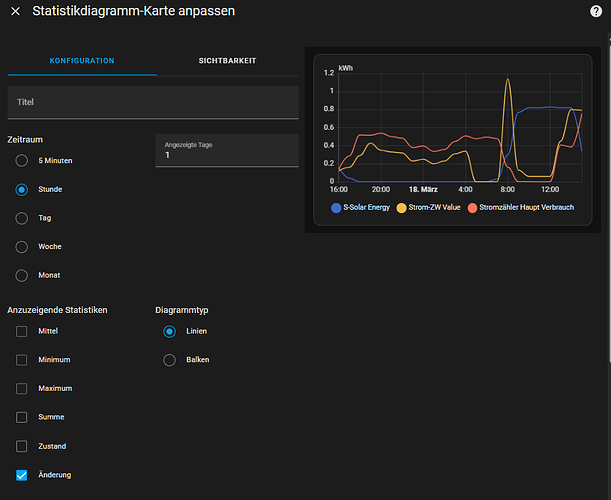
Task: Toggle Stromzähler Haupt Verbrauch legend red dot
Action: [472, 208]
